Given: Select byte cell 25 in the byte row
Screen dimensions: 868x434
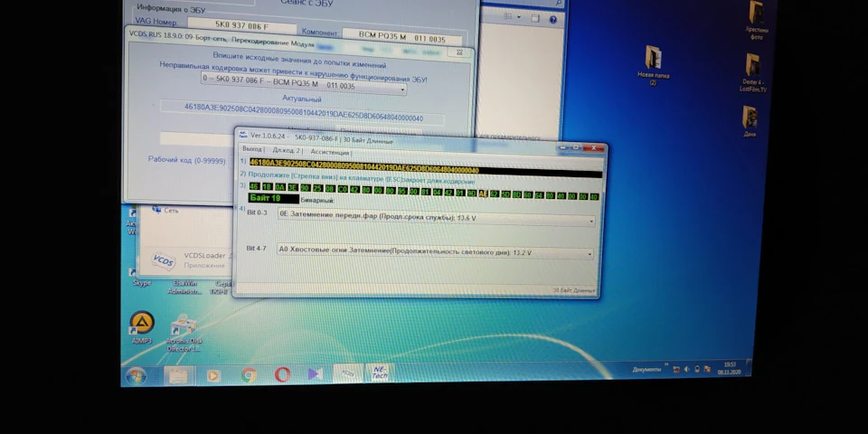Looking at the screenshot, I should point(317,188).
